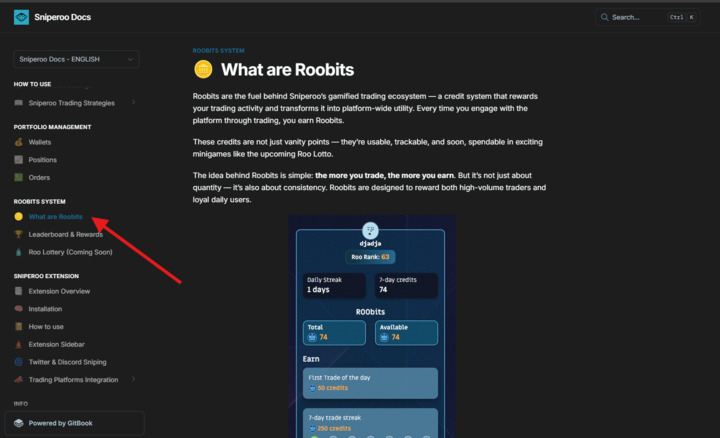Click the 7-day trade streak card
This screenshot has width=720, height=438.
coord(370,423)
